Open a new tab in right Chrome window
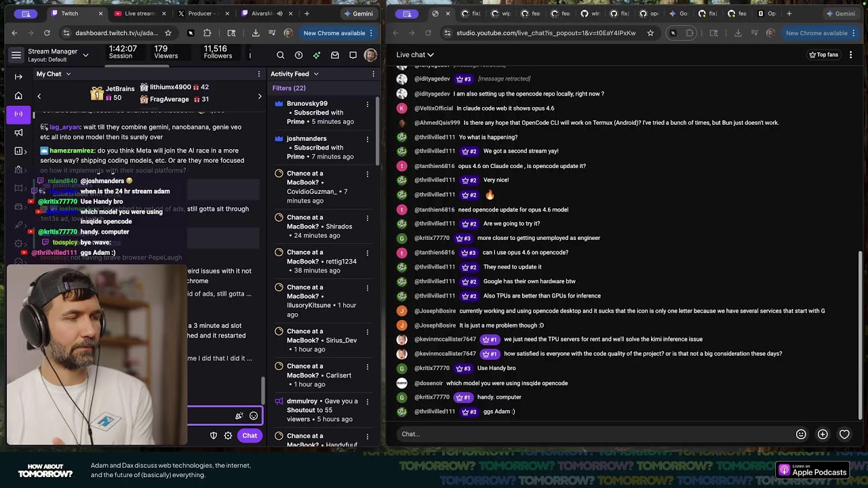The image size is (868, 488). click(789, 14)
